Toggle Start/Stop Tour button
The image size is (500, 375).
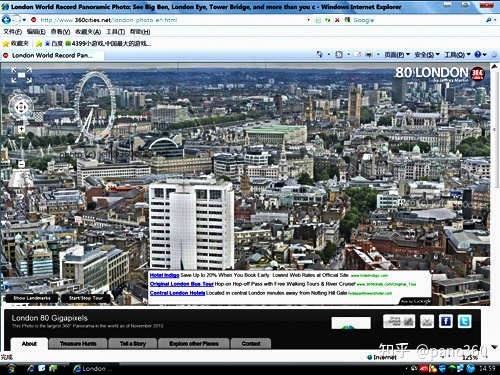[86, 298]
